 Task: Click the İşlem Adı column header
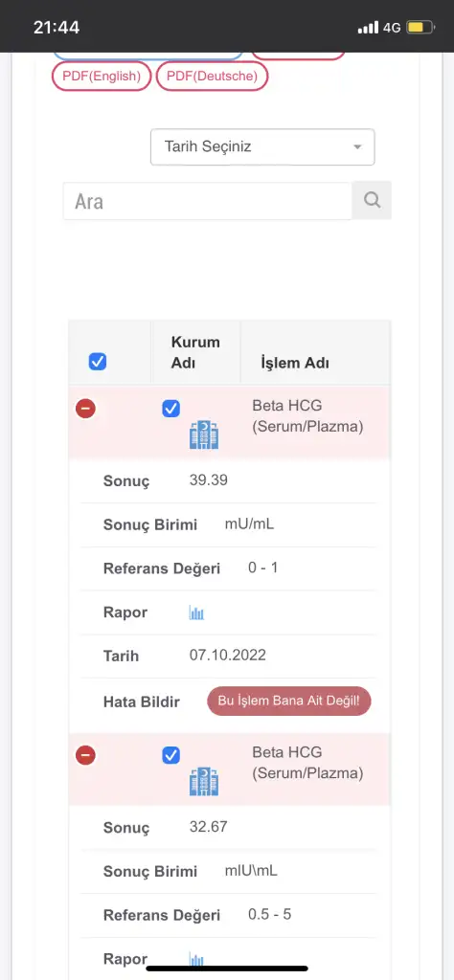coord(295,363)
